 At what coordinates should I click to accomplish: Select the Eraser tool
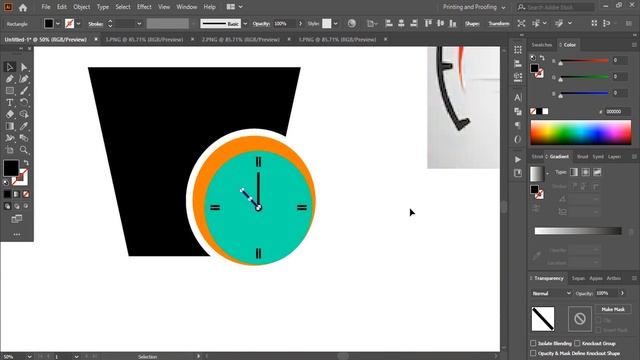(x=10, y=114)
